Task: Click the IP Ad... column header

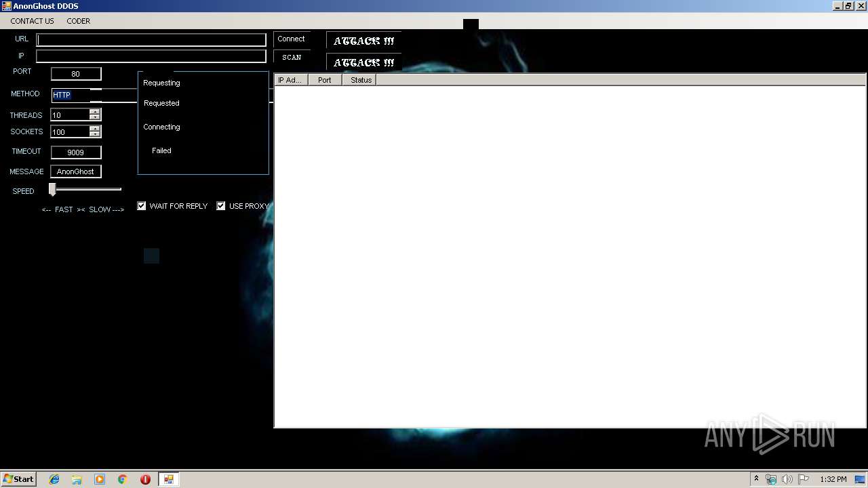Action: [x=291, y=80]
